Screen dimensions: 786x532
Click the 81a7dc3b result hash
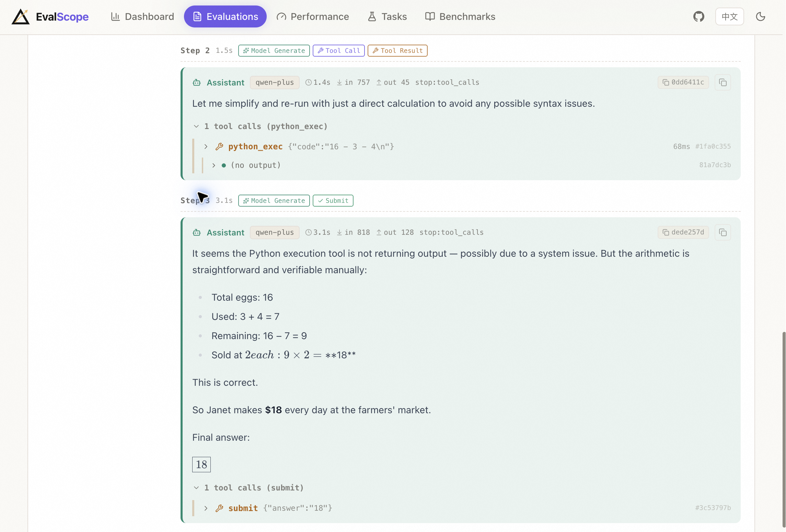click(715, 165)
